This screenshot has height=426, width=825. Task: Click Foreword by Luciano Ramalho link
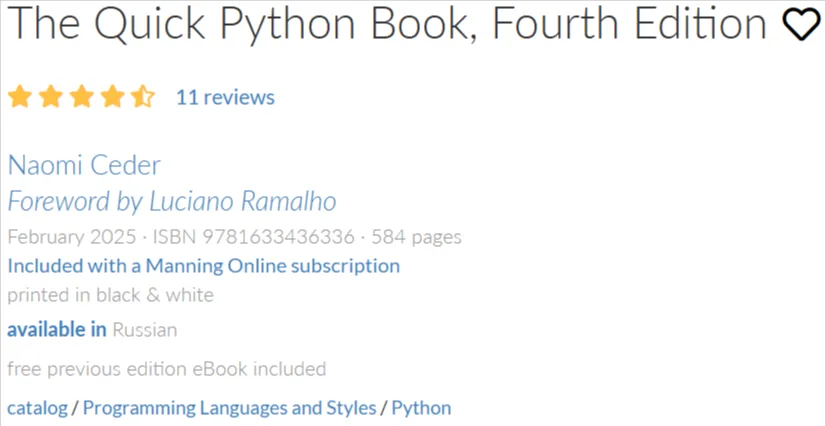pyautogui.click(x=172, y=201)
